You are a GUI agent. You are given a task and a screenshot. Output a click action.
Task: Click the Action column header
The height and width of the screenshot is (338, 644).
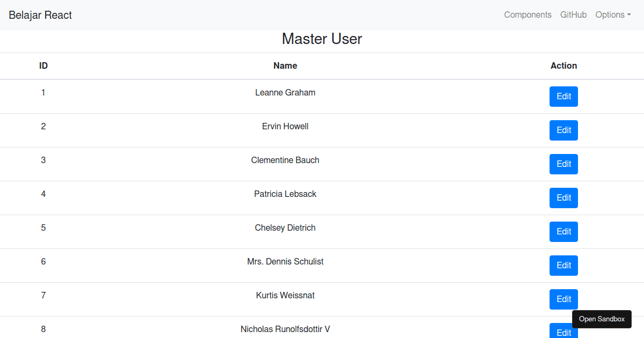(563, 66)
